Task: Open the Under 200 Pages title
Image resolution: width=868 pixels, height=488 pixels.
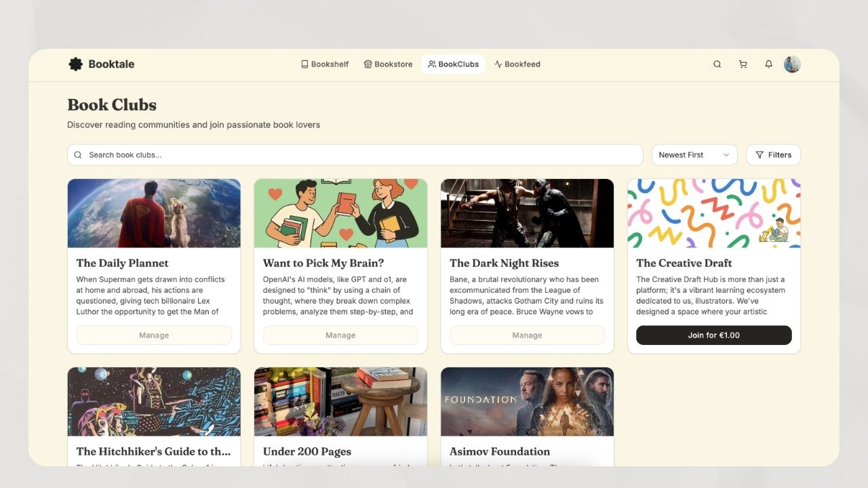Action: tap(307, 451)
